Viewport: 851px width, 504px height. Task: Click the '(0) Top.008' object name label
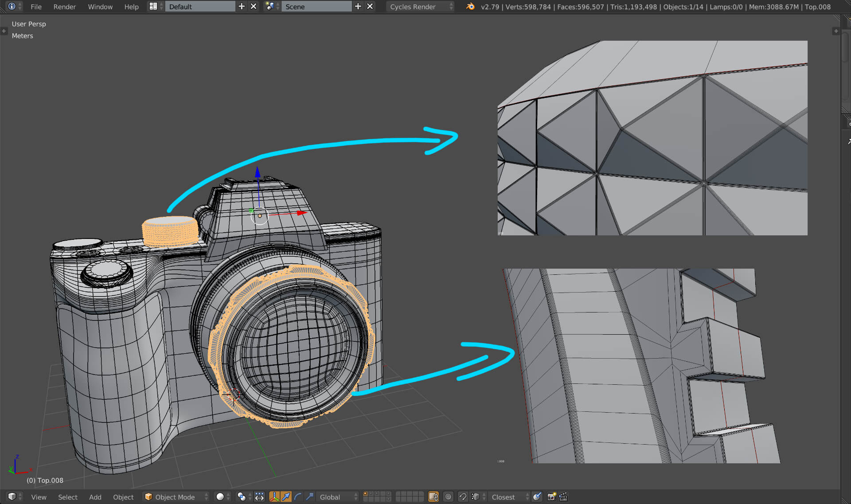[x=45, y=481]
